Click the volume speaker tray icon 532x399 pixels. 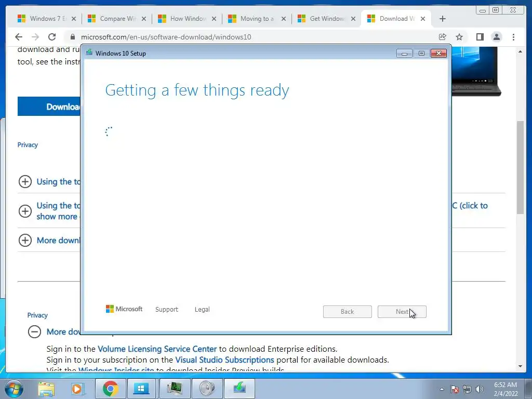[x=480, y=389]
